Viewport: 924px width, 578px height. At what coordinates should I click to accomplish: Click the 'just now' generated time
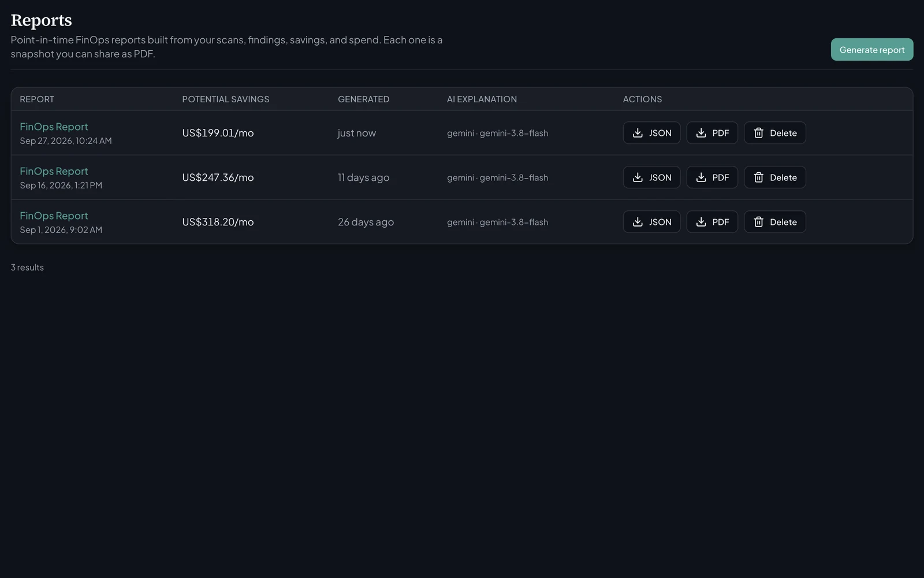[357, 133]
